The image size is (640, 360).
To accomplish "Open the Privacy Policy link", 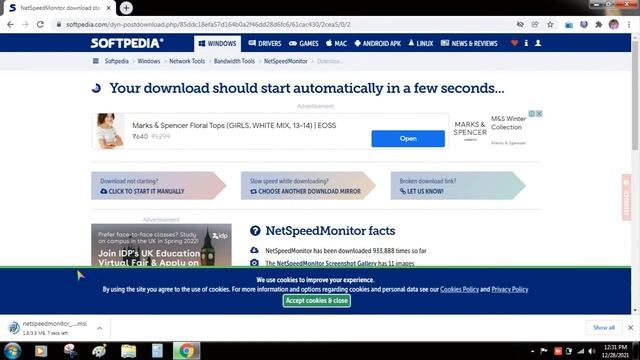I will coord(509,289).
